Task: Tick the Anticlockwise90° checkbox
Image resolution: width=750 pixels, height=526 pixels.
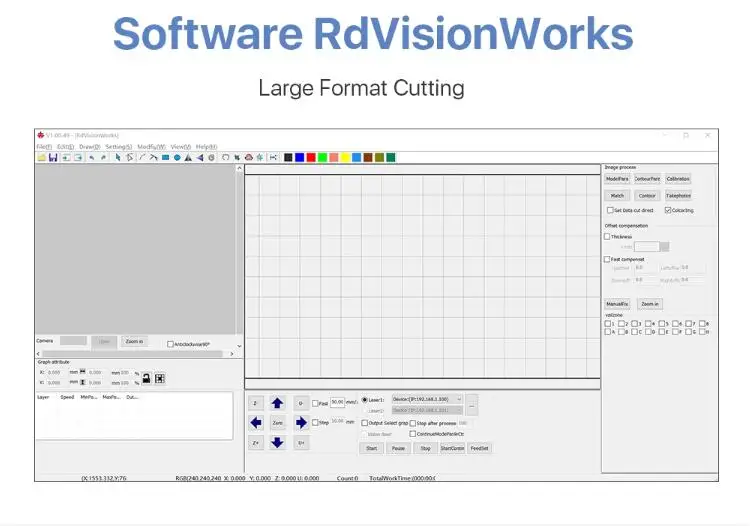Action: click(170, 344)
